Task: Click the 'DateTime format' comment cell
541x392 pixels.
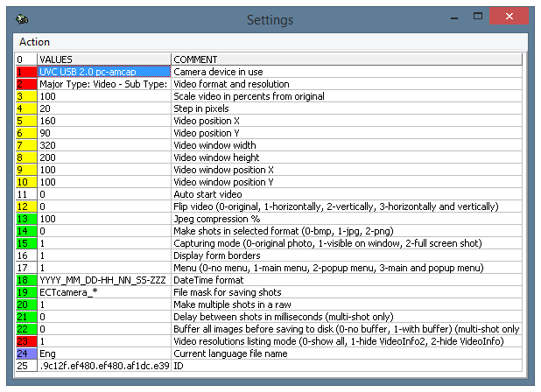Action: [x=347, y=280]
